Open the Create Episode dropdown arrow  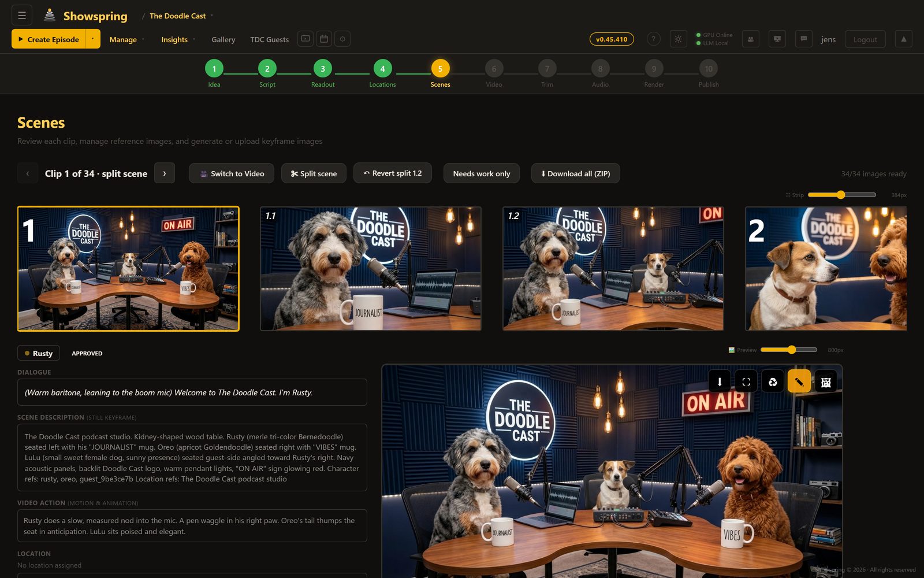click(x=92, y=39)
